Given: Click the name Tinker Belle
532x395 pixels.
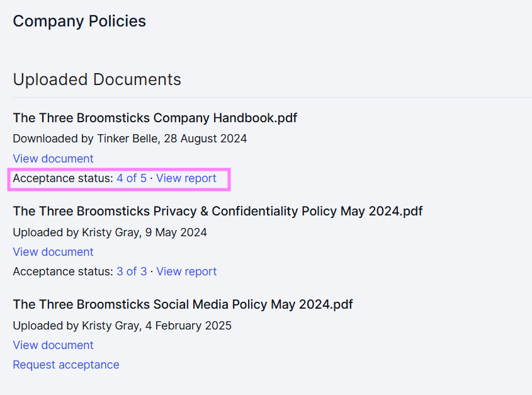Looking at the screenshot, I should tap(127, 139).
